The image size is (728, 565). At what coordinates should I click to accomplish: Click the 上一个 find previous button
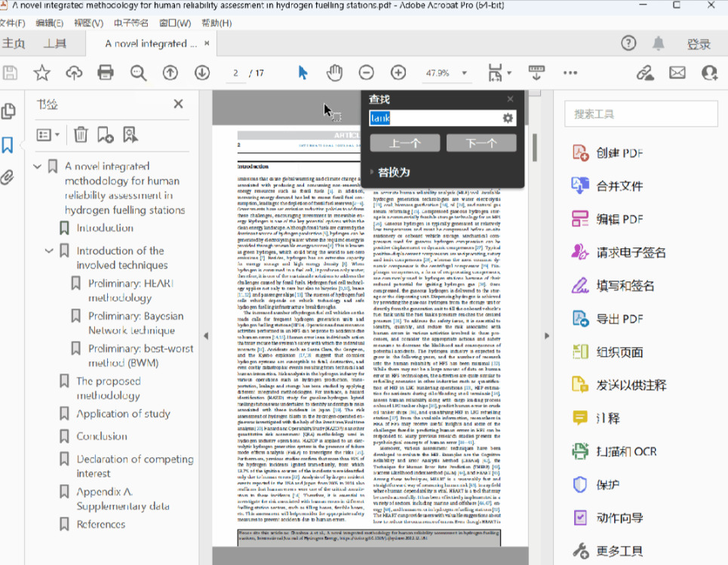point(404,143)
